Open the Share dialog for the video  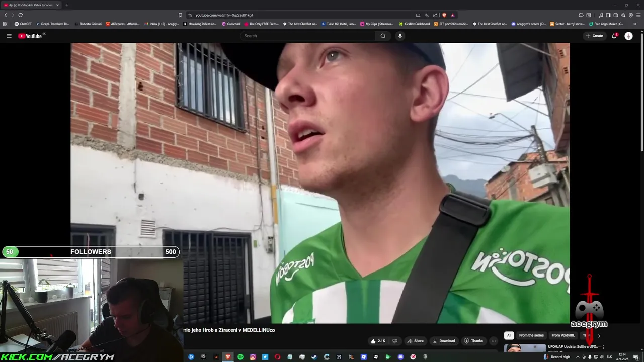(x=415, y=341)
